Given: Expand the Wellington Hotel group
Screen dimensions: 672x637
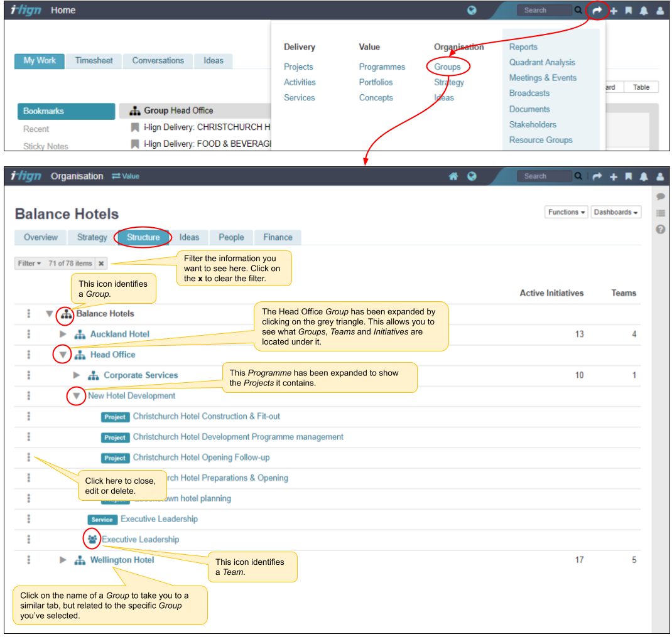Looking at the screenshot, I should [63, 560].
